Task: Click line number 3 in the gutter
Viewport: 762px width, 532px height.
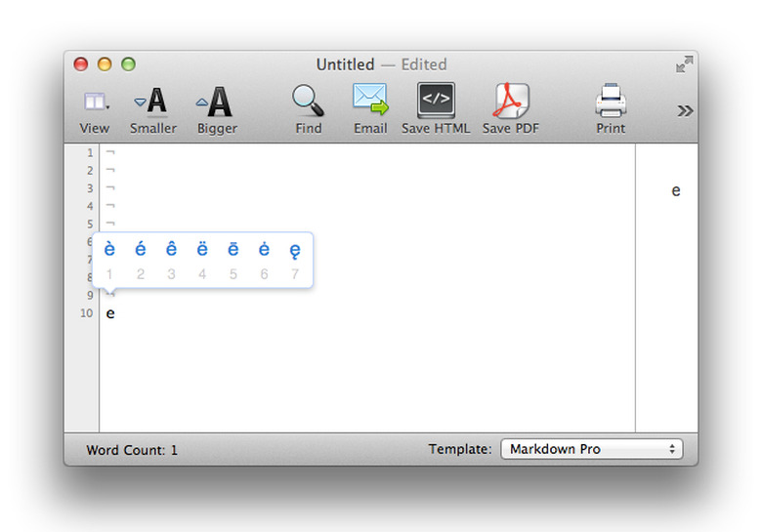Action: click(90, 188)
